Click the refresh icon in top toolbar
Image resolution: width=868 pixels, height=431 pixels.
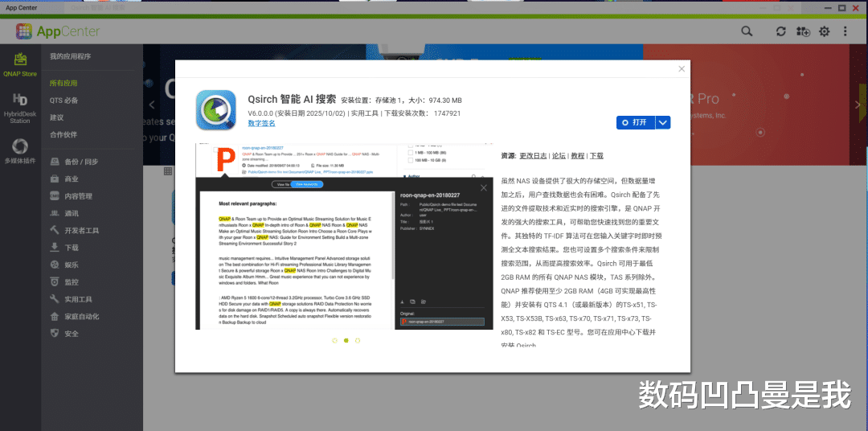click(x=780, y=31)
